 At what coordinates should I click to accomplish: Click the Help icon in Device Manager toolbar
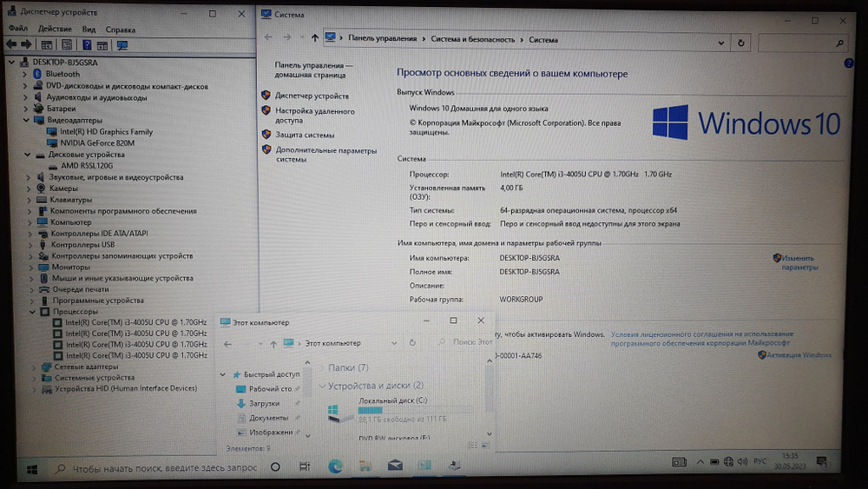coord(87,45)
